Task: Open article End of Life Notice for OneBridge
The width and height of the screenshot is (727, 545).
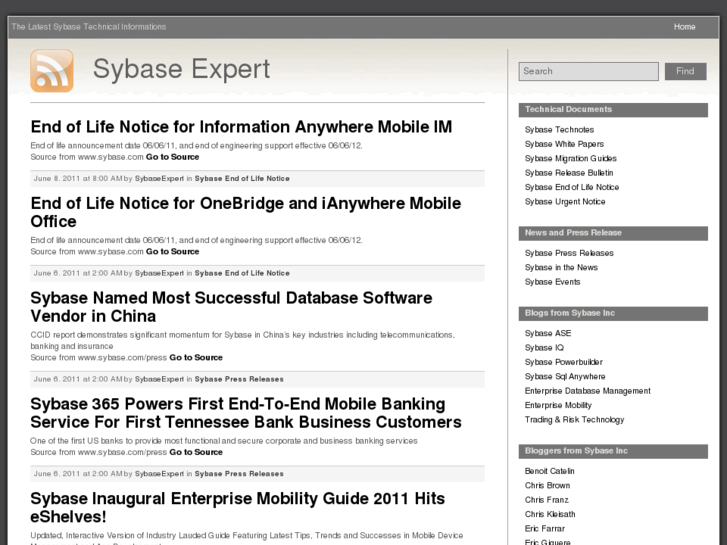Action: [246, 212]
